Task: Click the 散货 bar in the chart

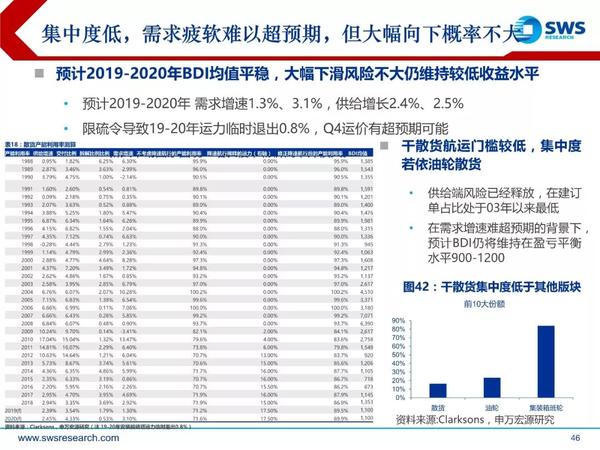Action: point(438,390)
